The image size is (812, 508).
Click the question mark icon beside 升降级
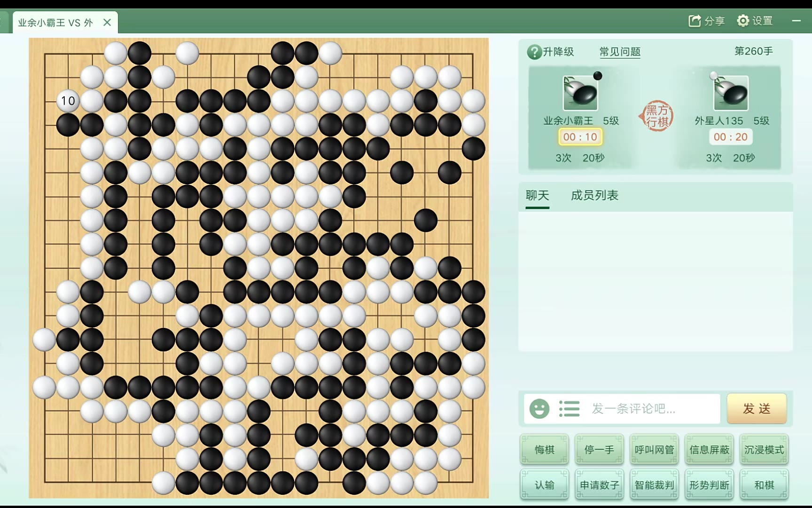534,52
